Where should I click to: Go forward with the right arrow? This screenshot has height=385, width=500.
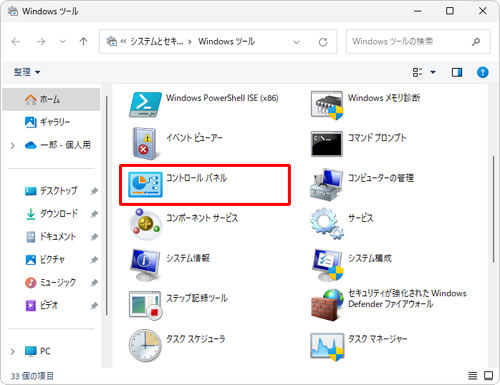pyautogui.click(x=41, y=42)
